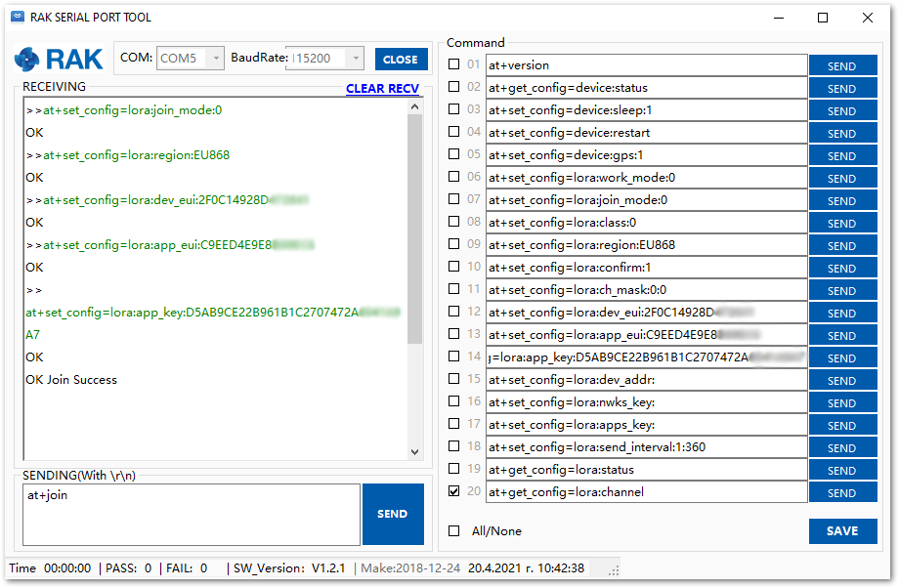Image resolution: width=899 pixels, height=588 pixels.
Task: Send command 13 lora:app_eui
Action: click(842, 335)
